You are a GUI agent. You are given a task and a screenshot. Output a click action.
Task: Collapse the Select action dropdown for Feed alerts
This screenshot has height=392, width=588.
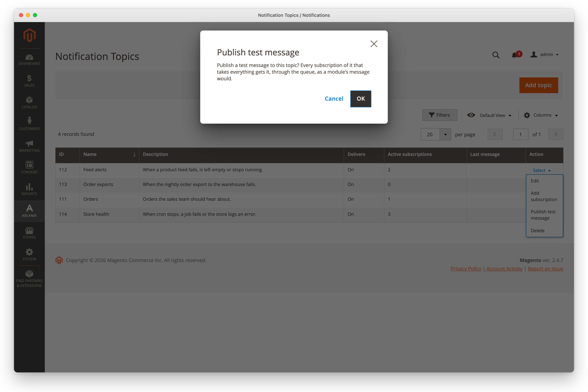(542, 170)
